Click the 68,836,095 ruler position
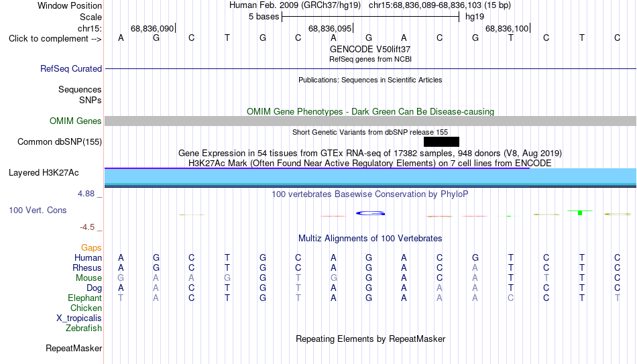The image size is (637, 364). click(329, 28)
